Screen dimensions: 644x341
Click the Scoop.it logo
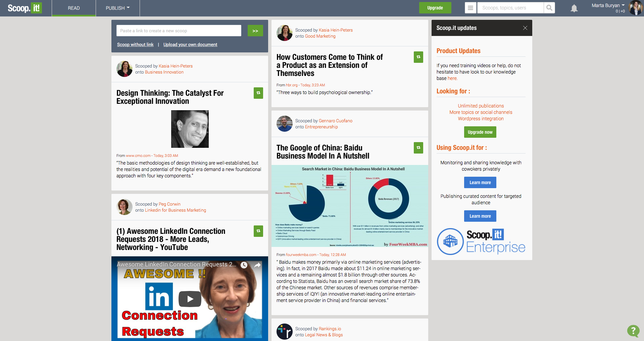pos(24,8)
